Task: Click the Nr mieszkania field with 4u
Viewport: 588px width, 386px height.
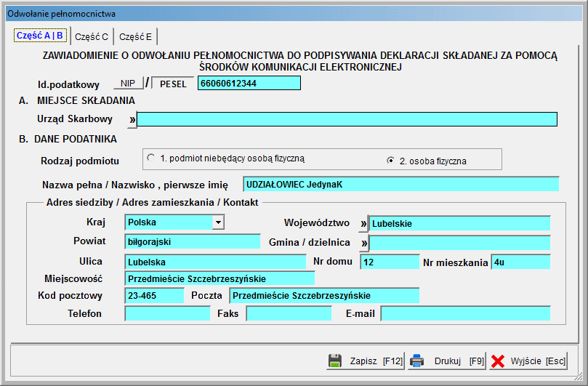Action: click(521, 262)
